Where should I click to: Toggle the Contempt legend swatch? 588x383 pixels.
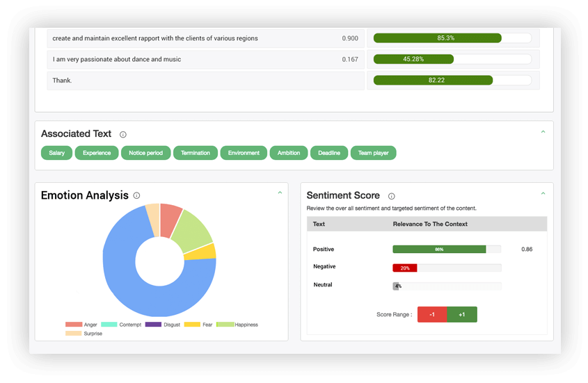(109, 325)
